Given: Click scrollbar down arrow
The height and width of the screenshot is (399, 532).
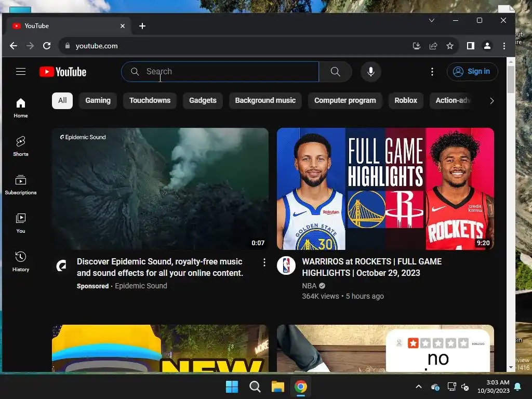Looking at the screenshot, I should point(511,367).
